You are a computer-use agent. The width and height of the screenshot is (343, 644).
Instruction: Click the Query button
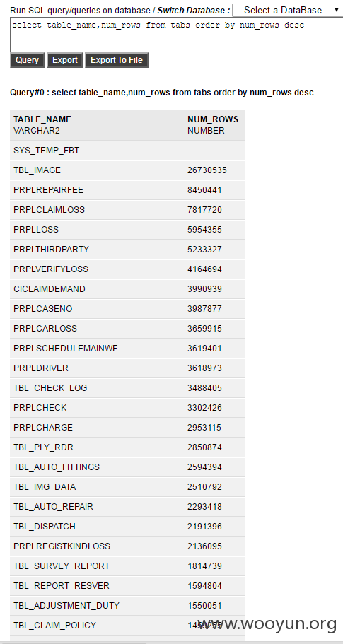coord(27,60)
